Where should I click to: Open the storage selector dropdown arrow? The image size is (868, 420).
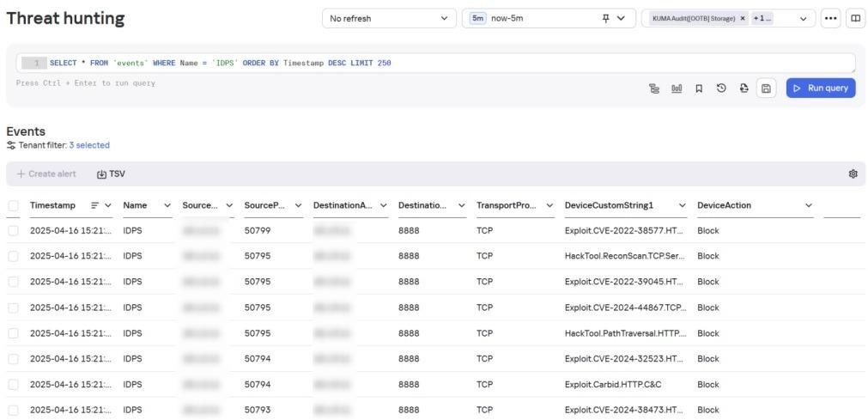(804, 18)
